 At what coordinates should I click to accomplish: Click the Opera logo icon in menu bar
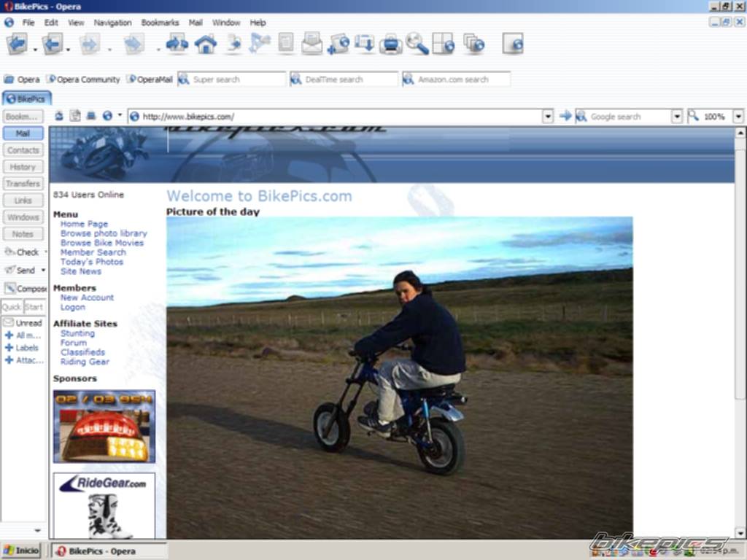(x=9, y=23)
